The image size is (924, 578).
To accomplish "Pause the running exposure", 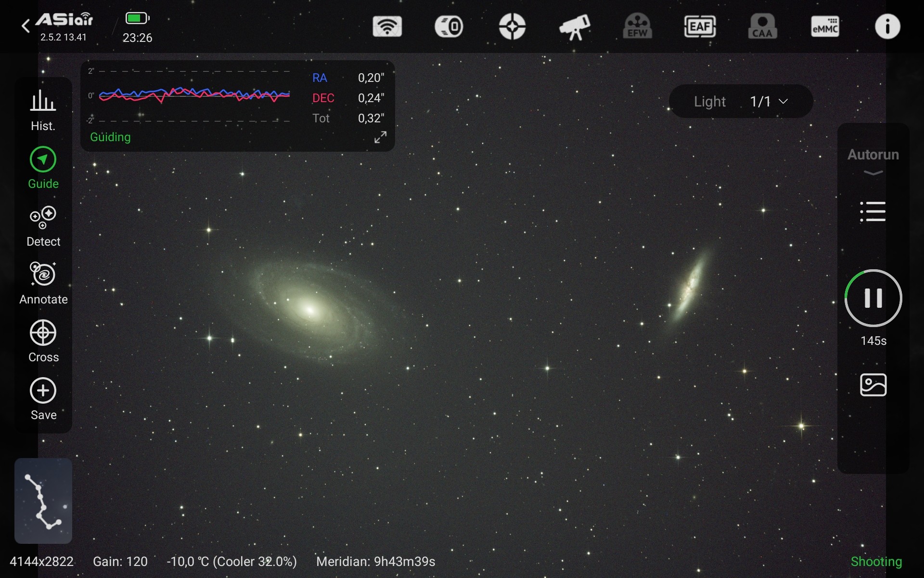I will (873, 298).
